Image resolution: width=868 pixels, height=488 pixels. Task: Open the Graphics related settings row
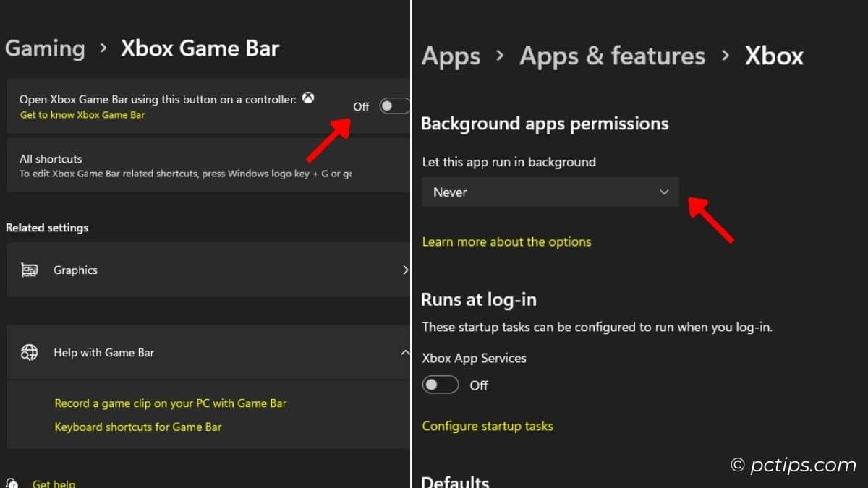point(208,270)
